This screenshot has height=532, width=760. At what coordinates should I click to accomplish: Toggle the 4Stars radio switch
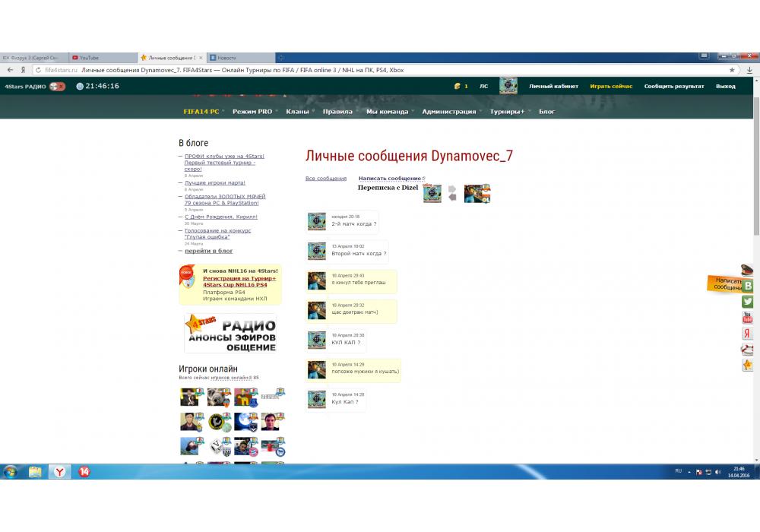(x=57, y=86)
